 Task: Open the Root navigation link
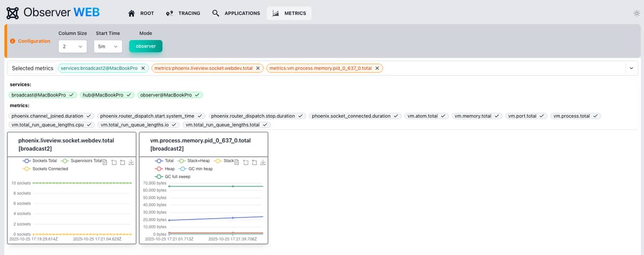click(x=141, y=13)
